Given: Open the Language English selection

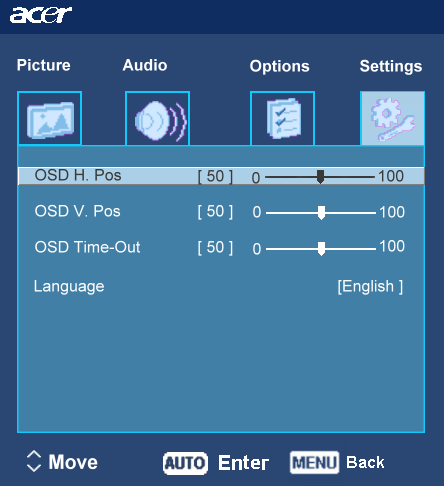Looking at the screenshot, I should (370, 286).
